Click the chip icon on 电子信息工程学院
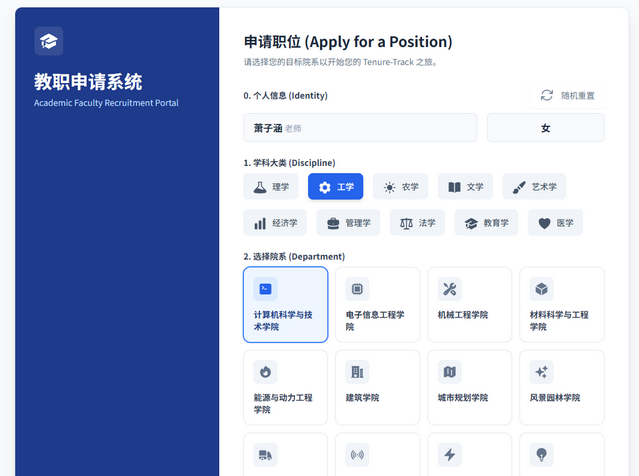639x476 pixels. coord(357,289)
